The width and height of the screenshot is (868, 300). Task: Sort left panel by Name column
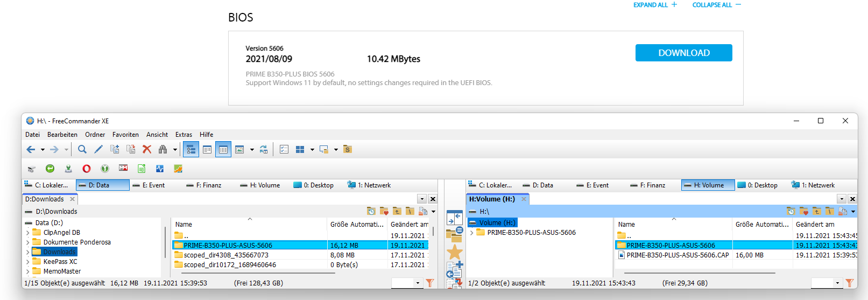(x=250, y=224)
